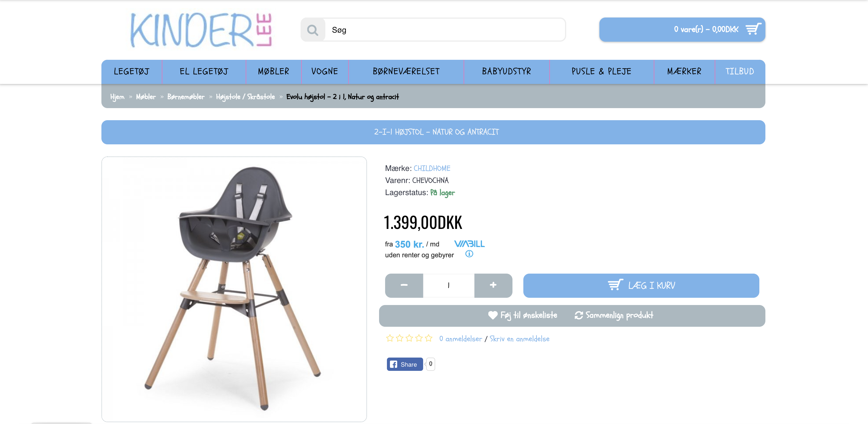Click the search magnifier icon
This screenshot has width=868, height=424.
click(x=313, y=30)
